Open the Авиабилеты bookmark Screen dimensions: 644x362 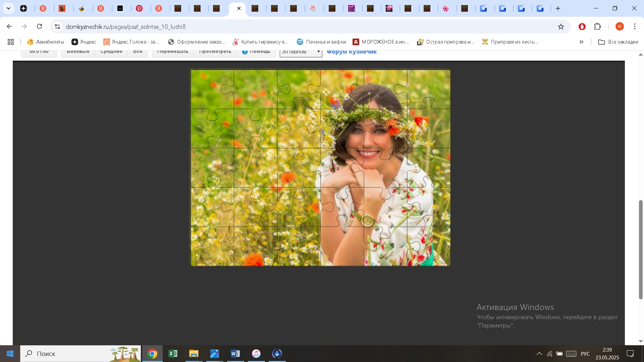(x=45, y=42)
